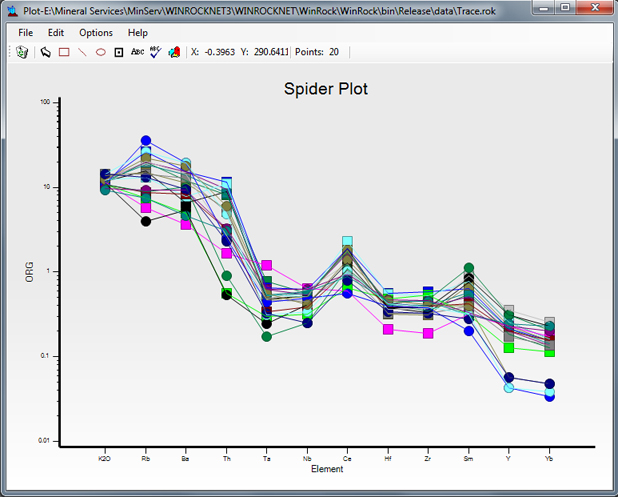The image size is (618, 497).
Task: Click the Ta axis tick label
Action: click(267, 459)
